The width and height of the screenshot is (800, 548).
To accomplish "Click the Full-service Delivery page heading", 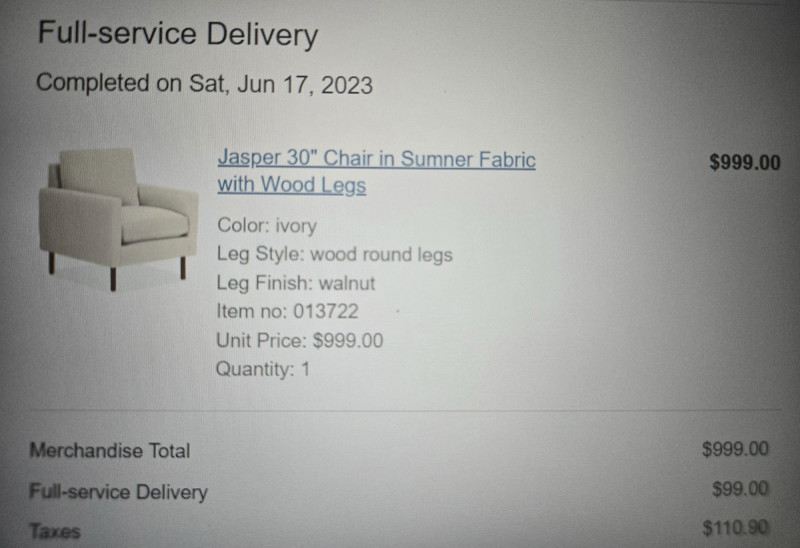I will point(178,35).
